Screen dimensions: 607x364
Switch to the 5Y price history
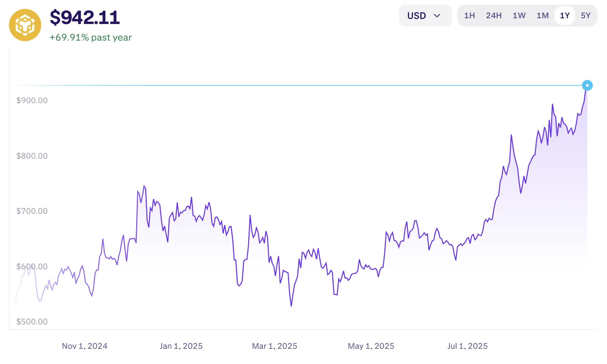coord(585,16)
